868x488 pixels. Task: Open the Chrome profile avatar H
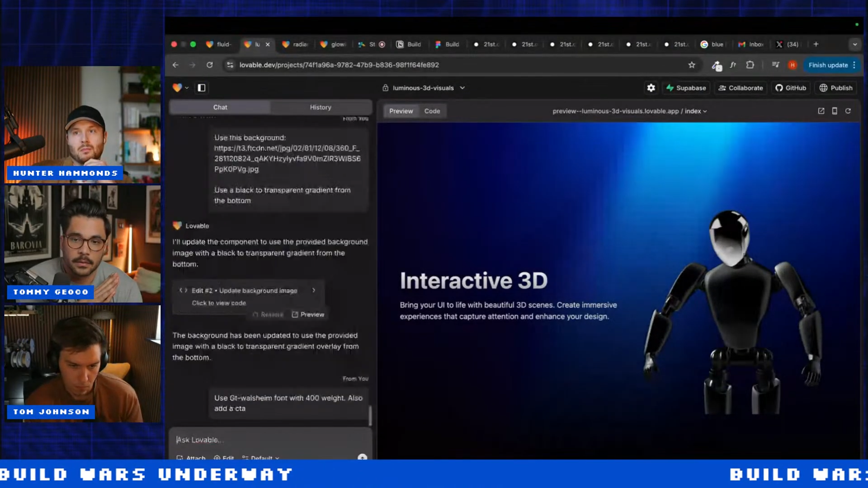coord(793,65)
